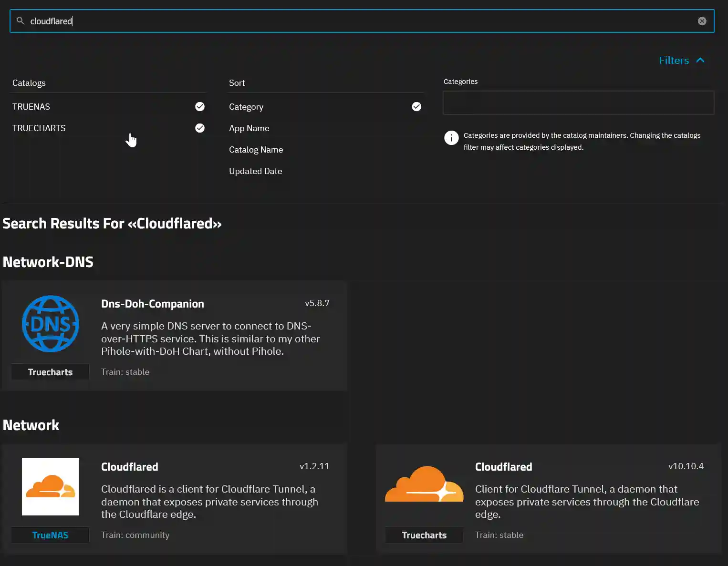This screenshot has width=728, height=566.
Task: Clear the search field with the X icon
Action: 702,21
